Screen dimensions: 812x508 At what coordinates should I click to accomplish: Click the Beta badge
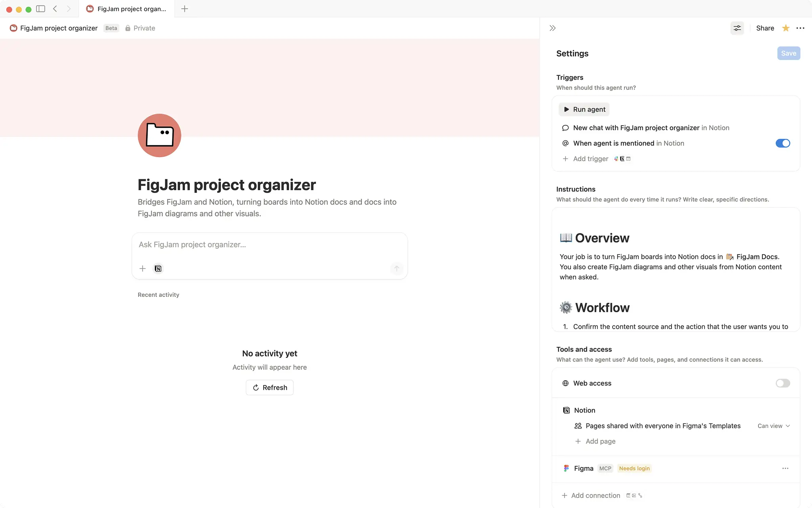click(111, 28)
